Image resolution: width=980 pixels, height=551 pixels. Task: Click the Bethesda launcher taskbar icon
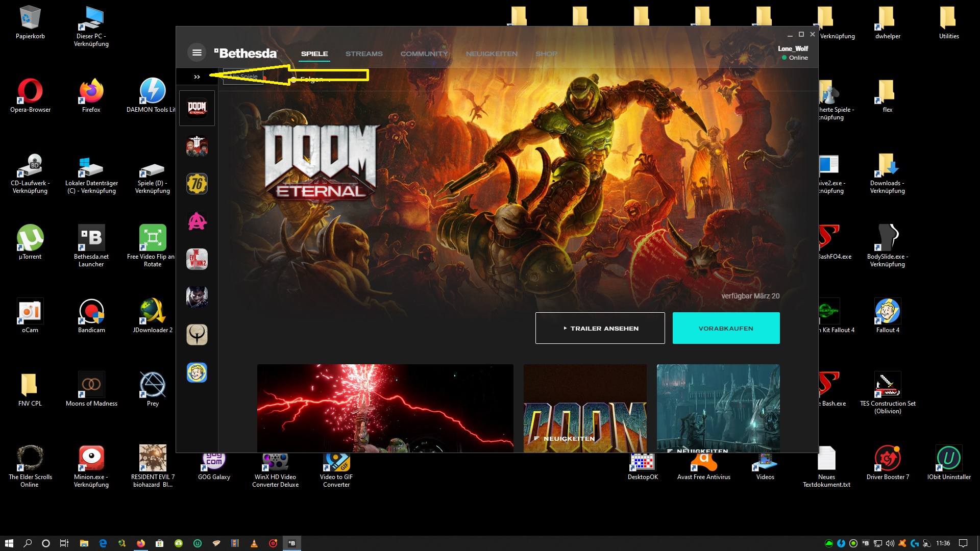coord(292,543)
